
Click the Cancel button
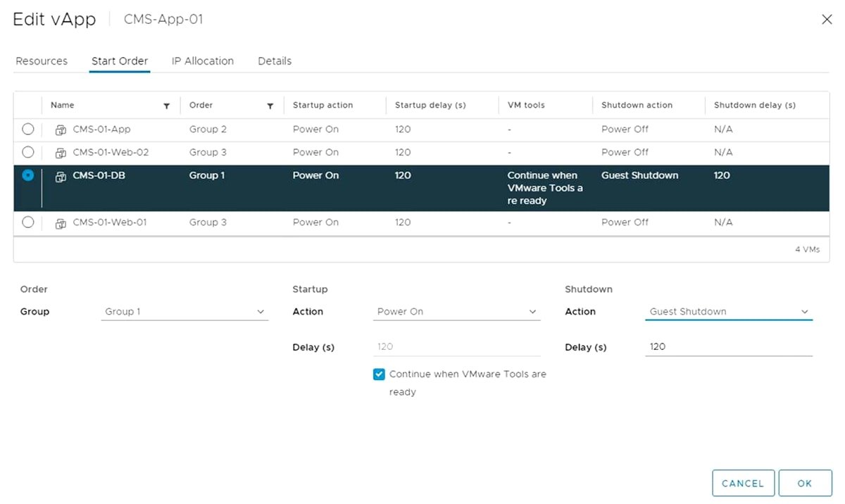(x=743, y=483)
